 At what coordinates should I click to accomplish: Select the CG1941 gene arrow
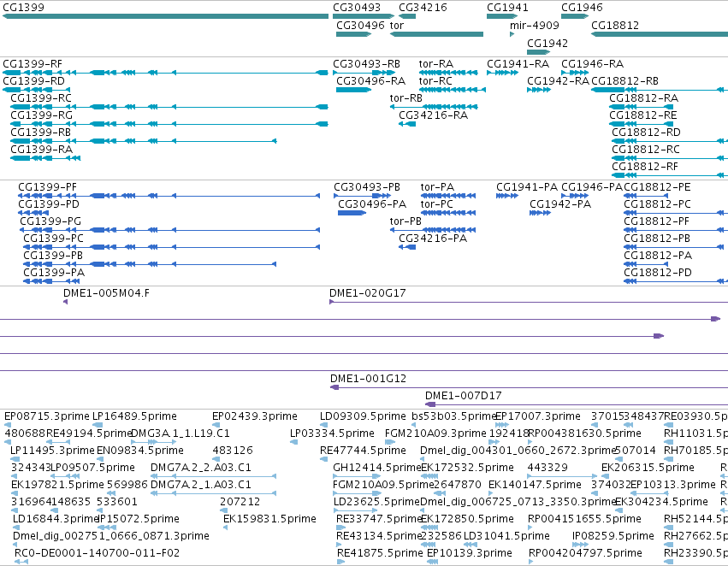pos(502,16)
